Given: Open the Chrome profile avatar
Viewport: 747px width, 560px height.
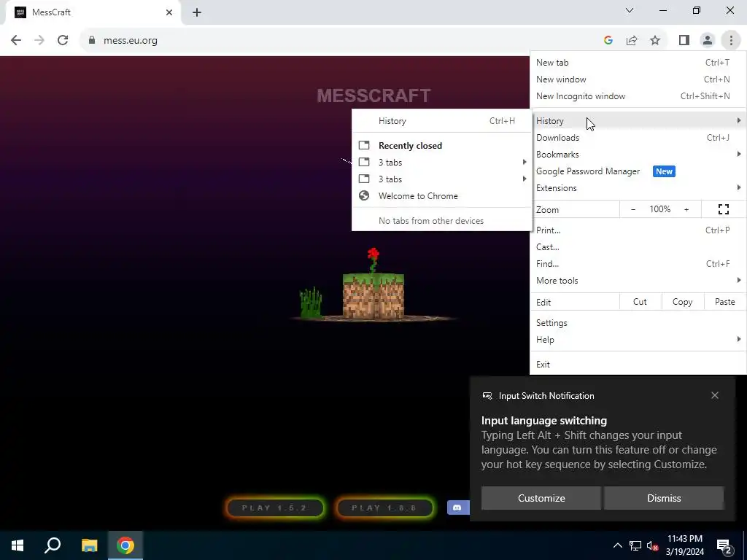Looking at the screenshot, I should pyautogui.click(x=708, y=41).
